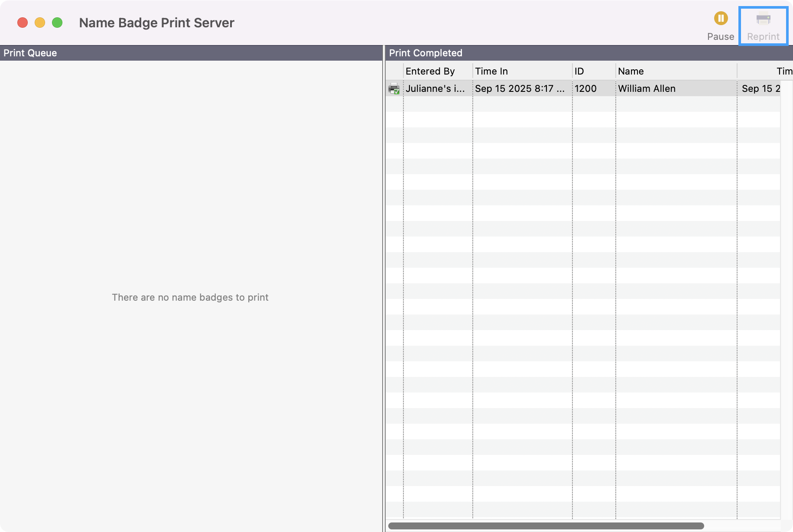Click the ID 1200 cell
Image resolution: width=793 pixels, height=532 pixels.
pos(585,89)
